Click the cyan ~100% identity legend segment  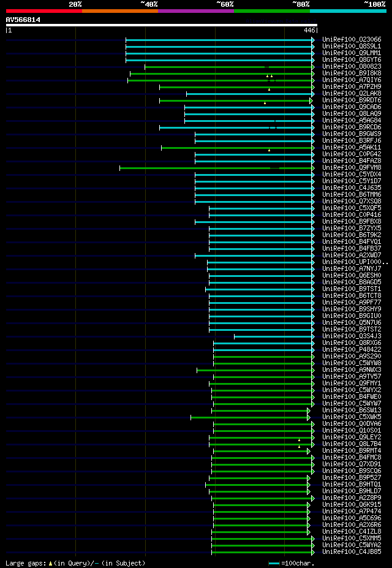[x=348, y=11]
